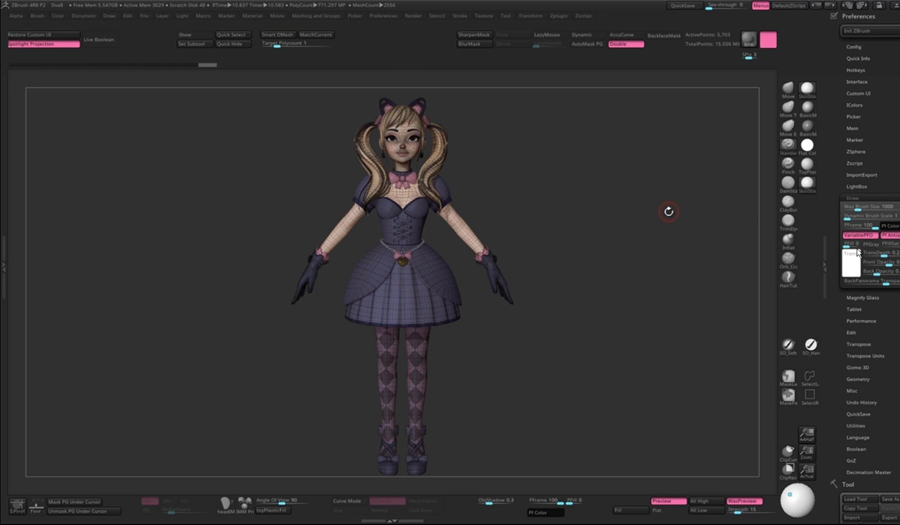Image resolution: width=900 pixels, height=525 pixels.
Task: Expand the LightBox preferences section
Action: coord(856,186)
